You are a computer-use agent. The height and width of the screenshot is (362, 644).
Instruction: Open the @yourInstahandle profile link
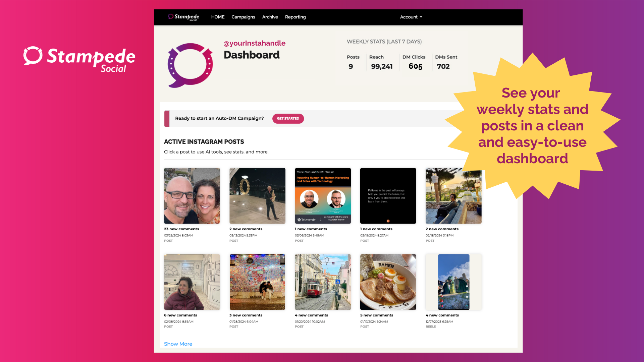pos(255,43)
